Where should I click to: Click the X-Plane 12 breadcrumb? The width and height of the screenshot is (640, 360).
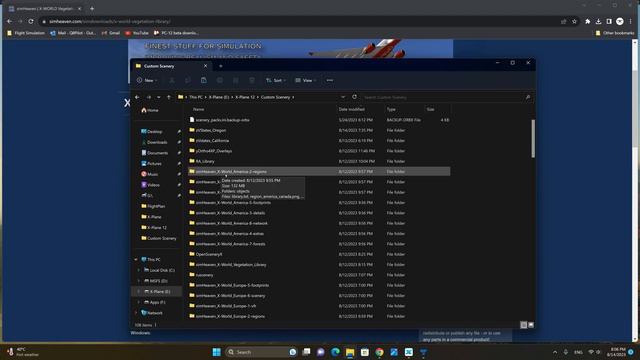245,97
